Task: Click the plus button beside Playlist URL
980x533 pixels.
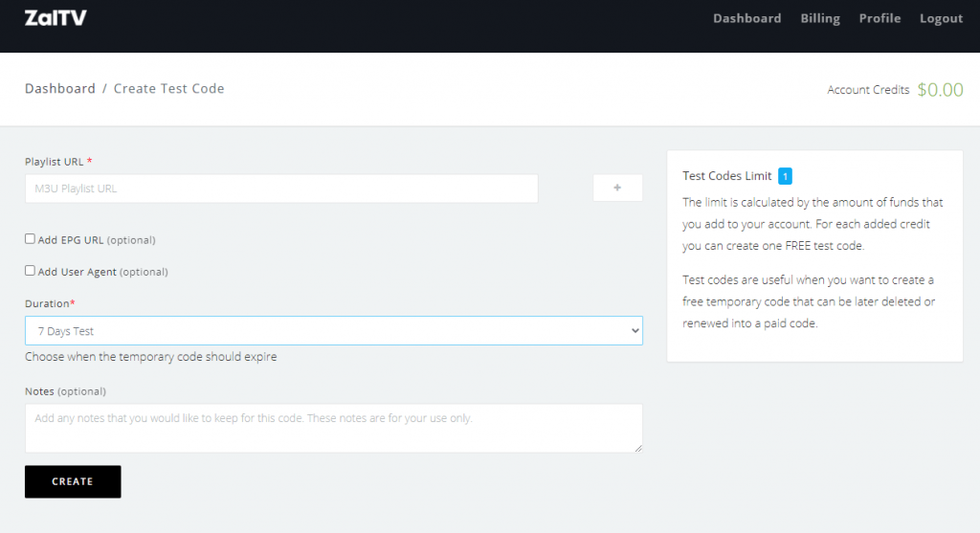Action: [617, 189]
